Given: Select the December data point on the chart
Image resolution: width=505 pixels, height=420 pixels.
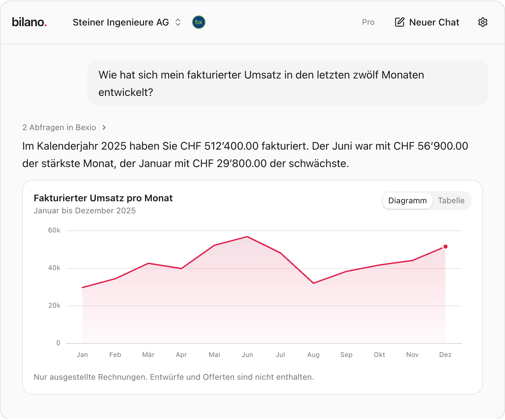Looking at the screenshot, I should point(446,247).
